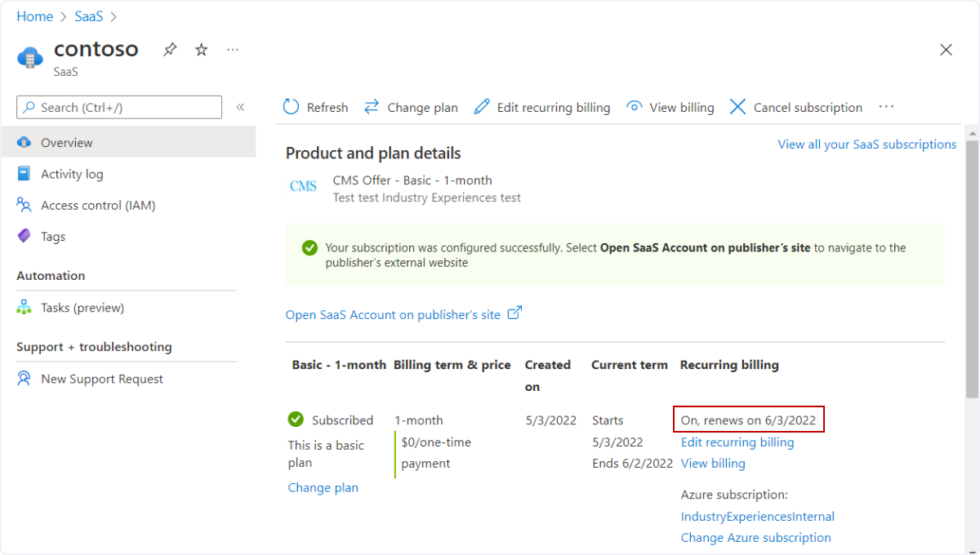
Task: Go to SaaS breadcrumb
Action: (89, 16)
